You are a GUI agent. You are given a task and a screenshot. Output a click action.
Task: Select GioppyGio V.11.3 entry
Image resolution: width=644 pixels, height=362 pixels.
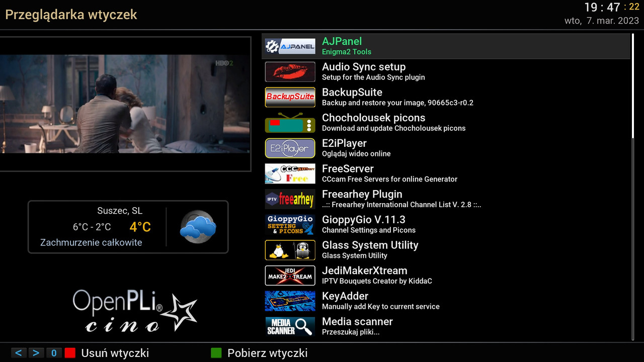tap(446, 225)
